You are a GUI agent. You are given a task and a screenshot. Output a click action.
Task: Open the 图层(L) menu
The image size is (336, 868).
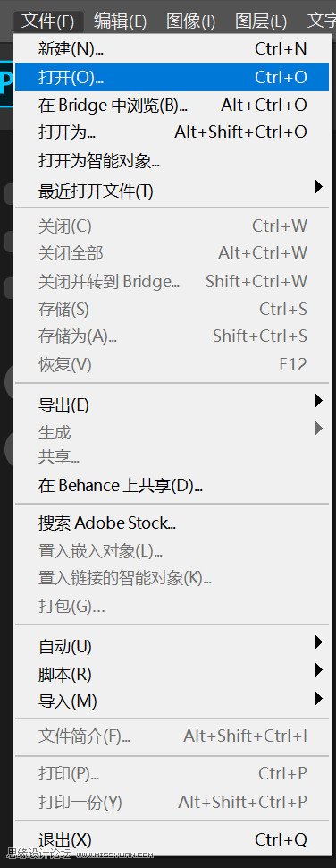tap(261, 21)
